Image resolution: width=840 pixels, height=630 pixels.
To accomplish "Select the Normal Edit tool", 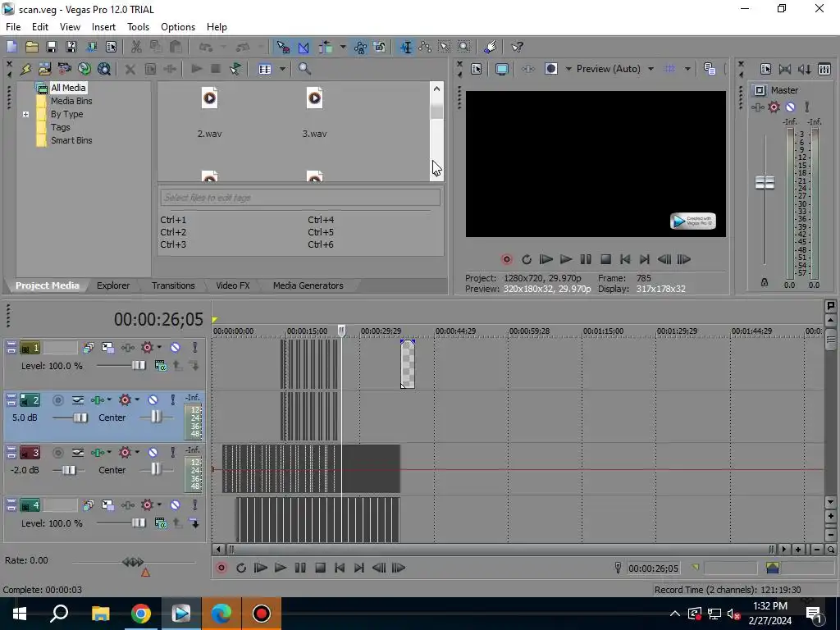I will [405, 47].
